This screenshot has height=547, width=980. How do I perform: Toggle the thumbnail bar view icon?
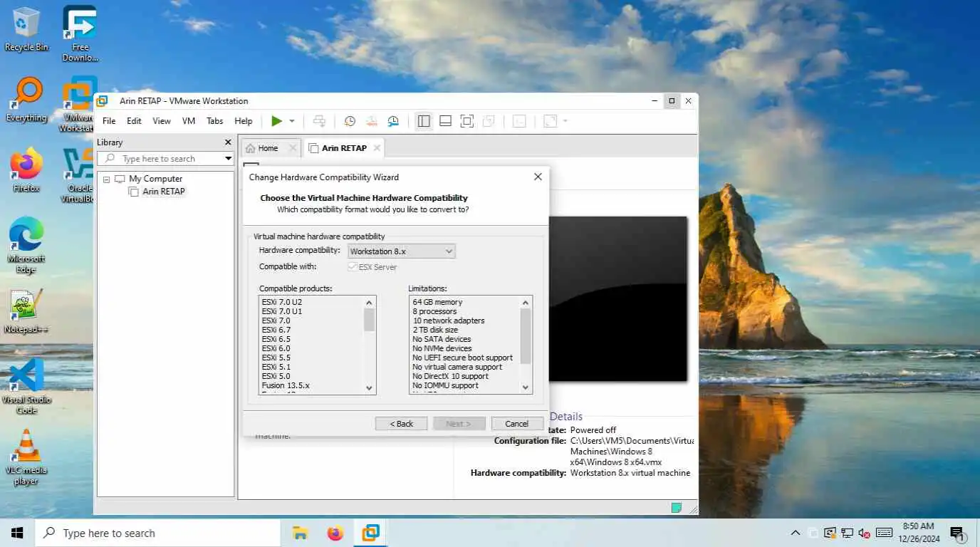445,121
